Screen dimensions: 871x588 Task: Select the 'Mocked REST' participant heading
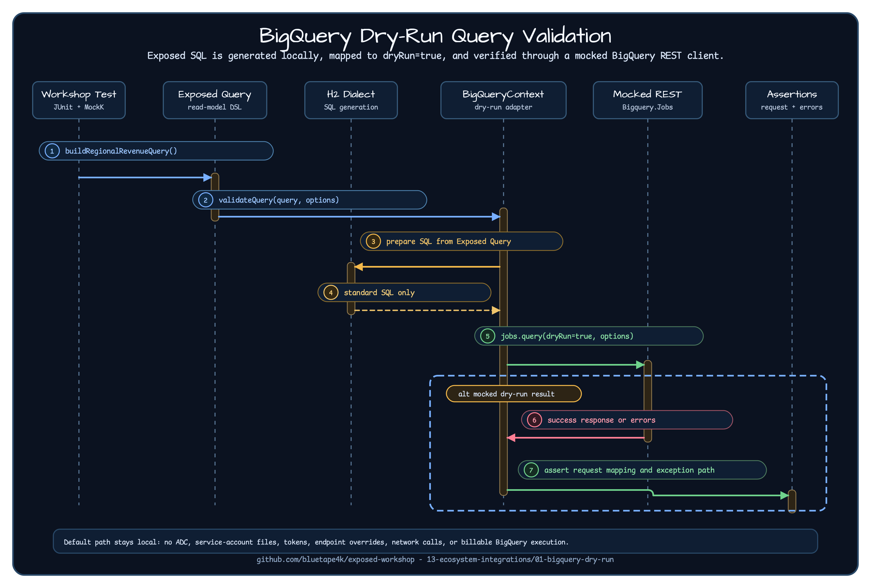tap(647, 94)
